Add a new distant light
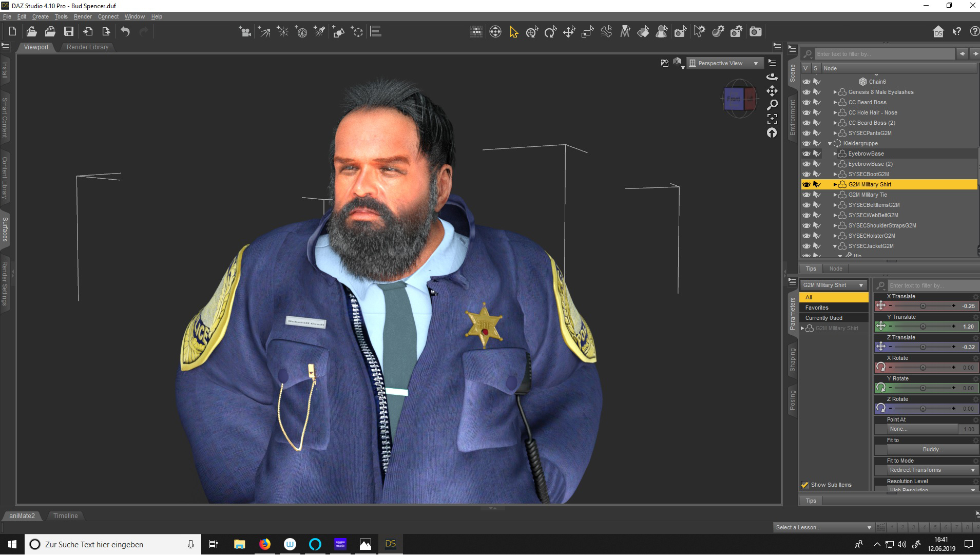This screenshot has width=980, height=555. click(x=264, y=32)
